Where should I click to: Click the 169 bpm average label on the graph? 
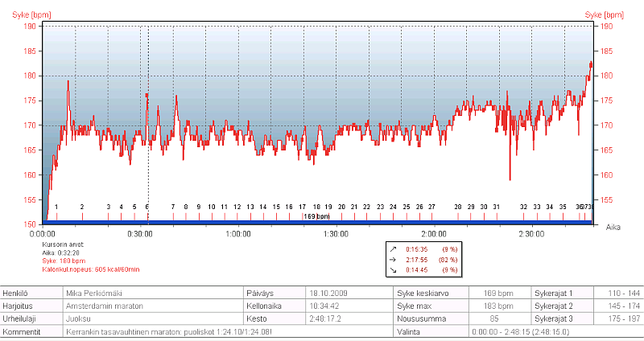point(316,216)
